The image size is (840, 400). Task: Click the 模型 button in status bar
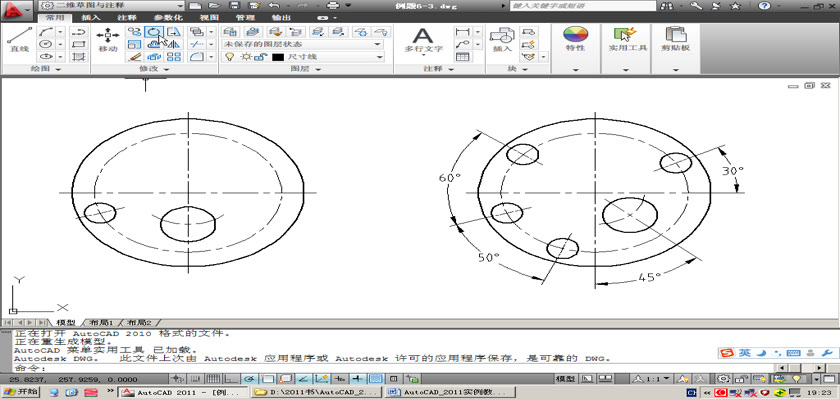(x=565, y=380)
